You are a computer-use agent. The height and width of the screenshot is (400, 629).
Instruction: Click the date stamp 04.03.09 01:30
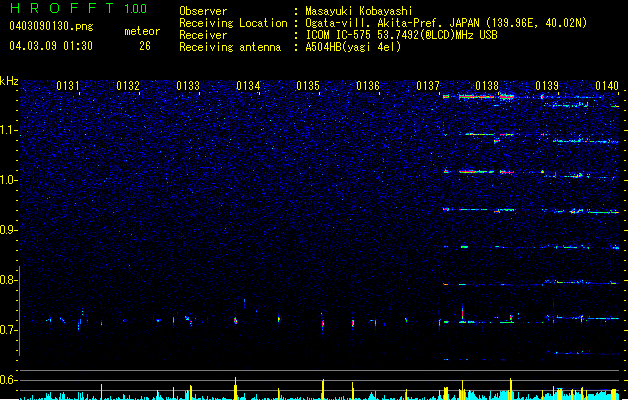coord(51,46)
